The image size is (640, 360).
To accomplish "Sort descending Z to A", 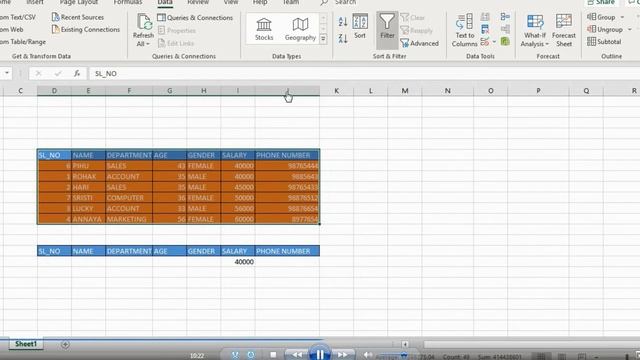I will [x=343, y=38].
